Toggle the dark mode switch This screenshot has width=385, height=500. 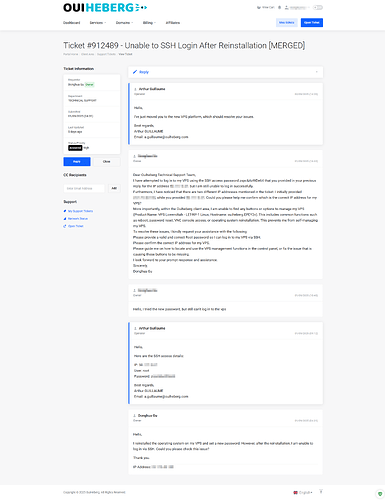(318, 7)
